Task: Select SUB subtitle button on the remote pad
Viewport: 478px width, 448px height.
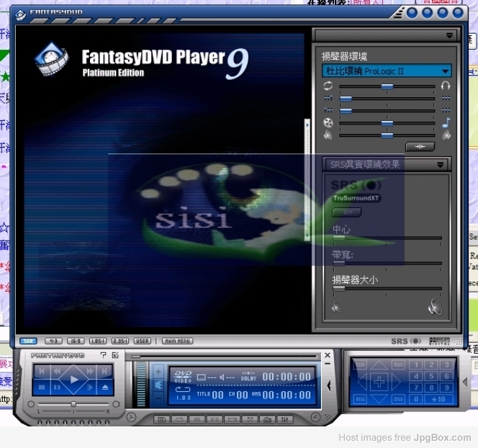Action: point(360,364)
